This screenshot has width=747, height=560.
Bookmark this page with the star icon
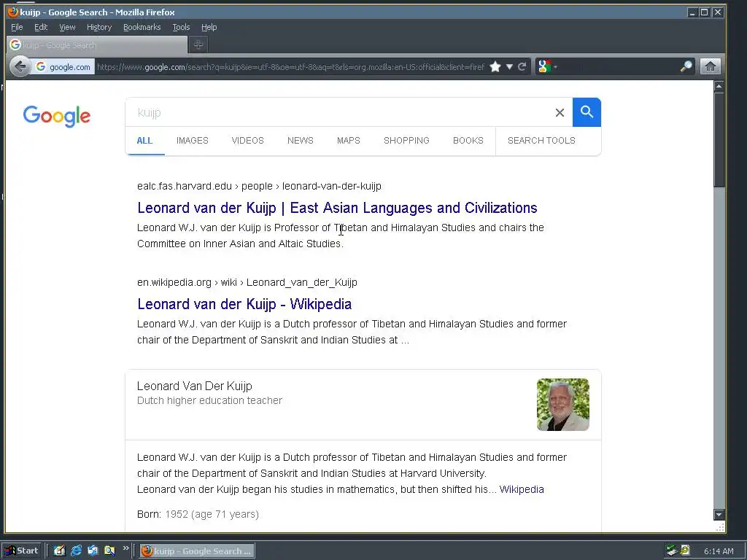495,66
